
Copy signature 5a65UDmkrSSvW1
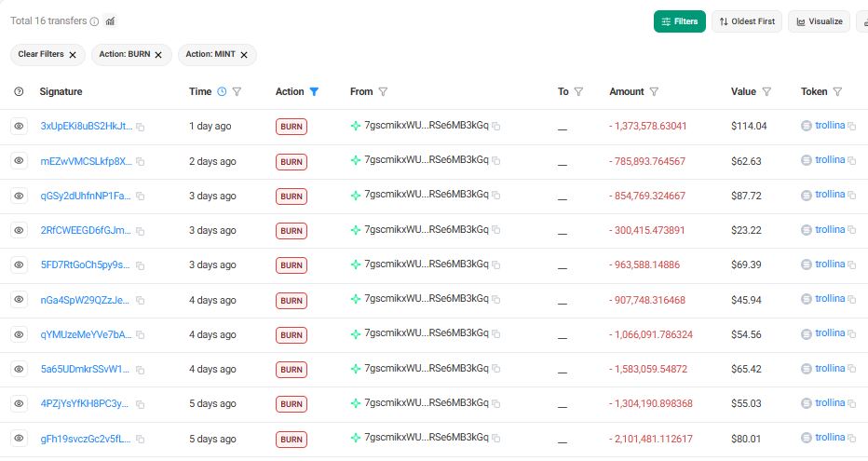coord(141,371)
